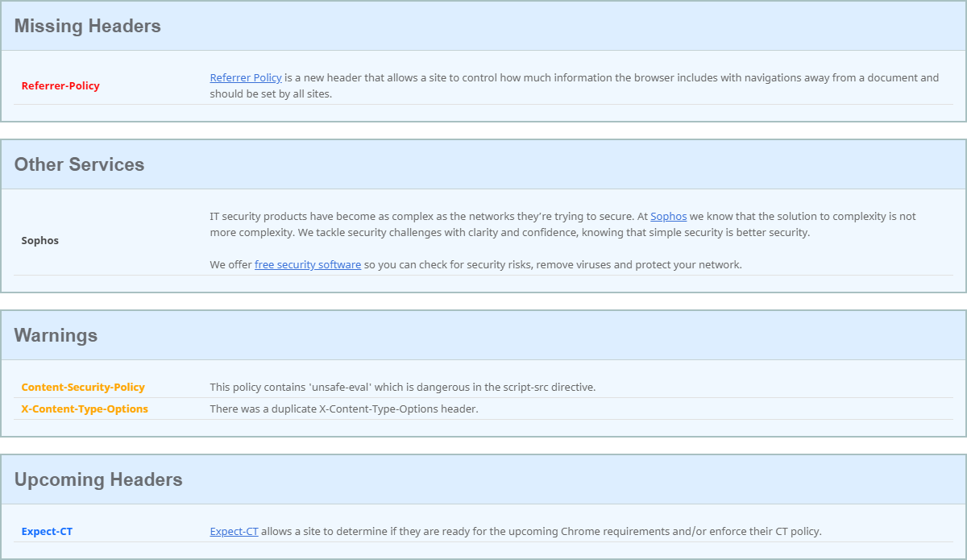The image size is (967, 560).
Task: Select the red Referrer-Policy label
Action: pyautogui.click(x=62, y=85)
